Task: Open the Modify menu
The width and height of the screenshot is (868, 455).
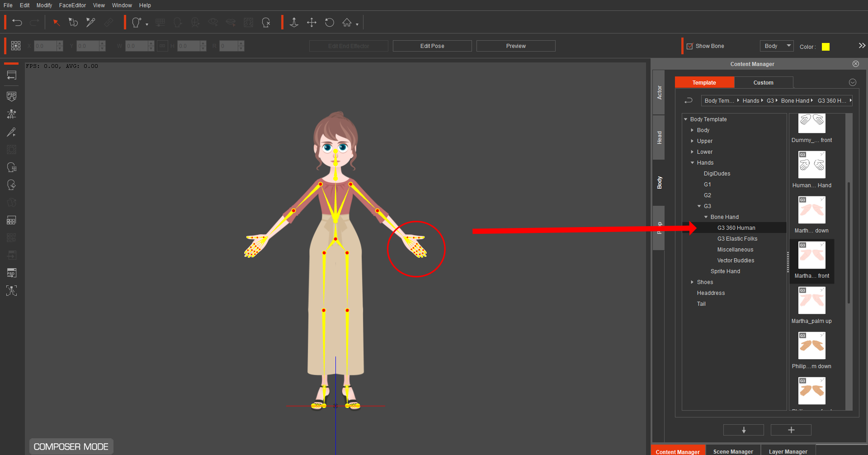Action: 44,5
